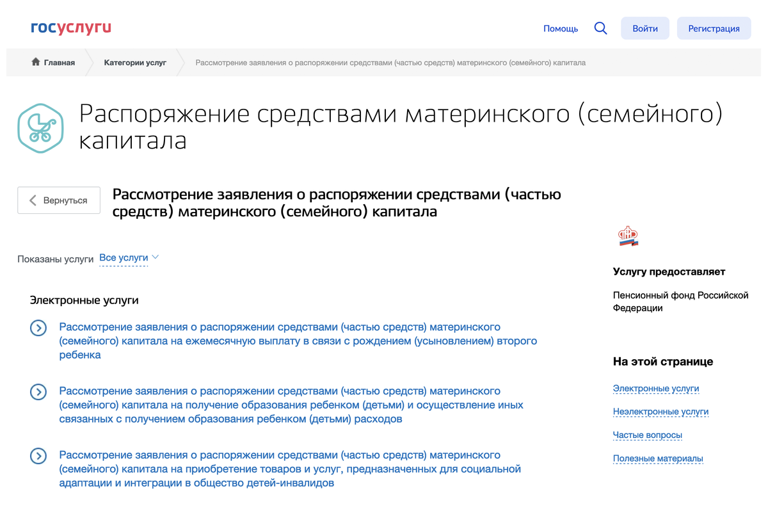Jump to Частые вопросы section link
The width and height of the screenshot is (768, 532).
[x=648, y=435]
